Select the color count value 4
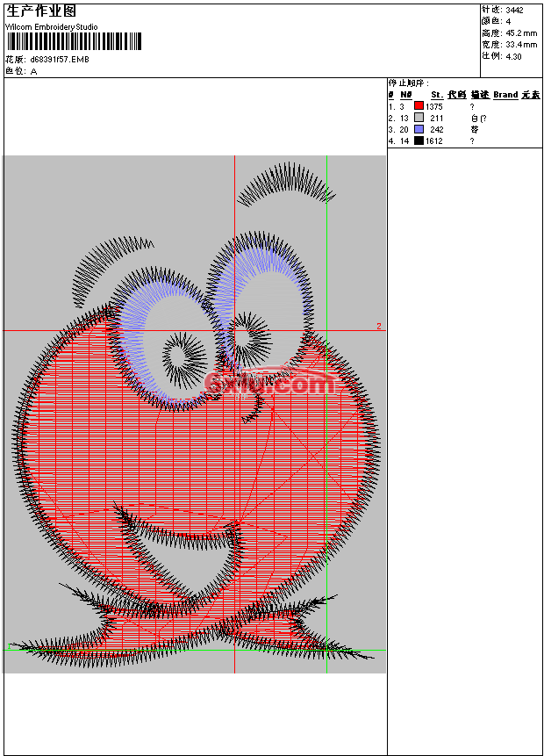This screenshot has height=756, width=544. pos(508,22)
